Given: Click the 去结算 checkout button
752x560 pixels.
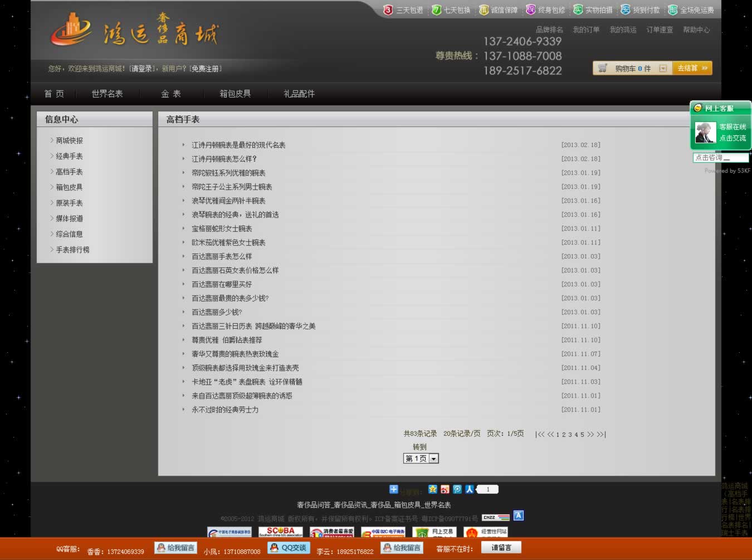Looking at the screenshot, I should tap(692, 68).
